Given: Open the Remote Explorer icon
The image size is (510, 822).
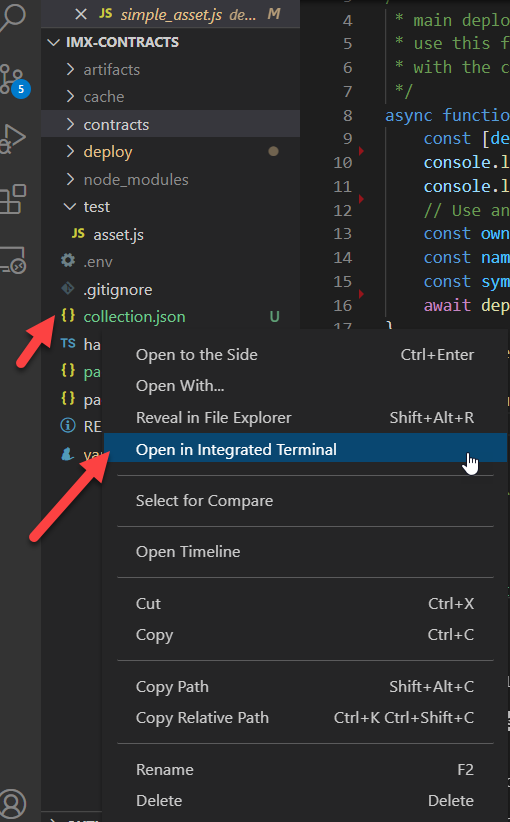Looking at the screenshot, I should point(13,260).
